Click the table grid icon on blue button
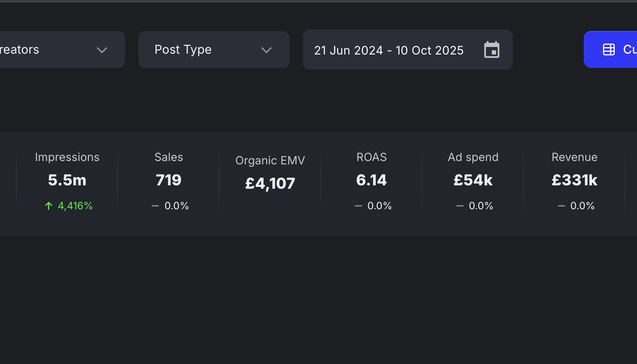 [x=609, y=49]
